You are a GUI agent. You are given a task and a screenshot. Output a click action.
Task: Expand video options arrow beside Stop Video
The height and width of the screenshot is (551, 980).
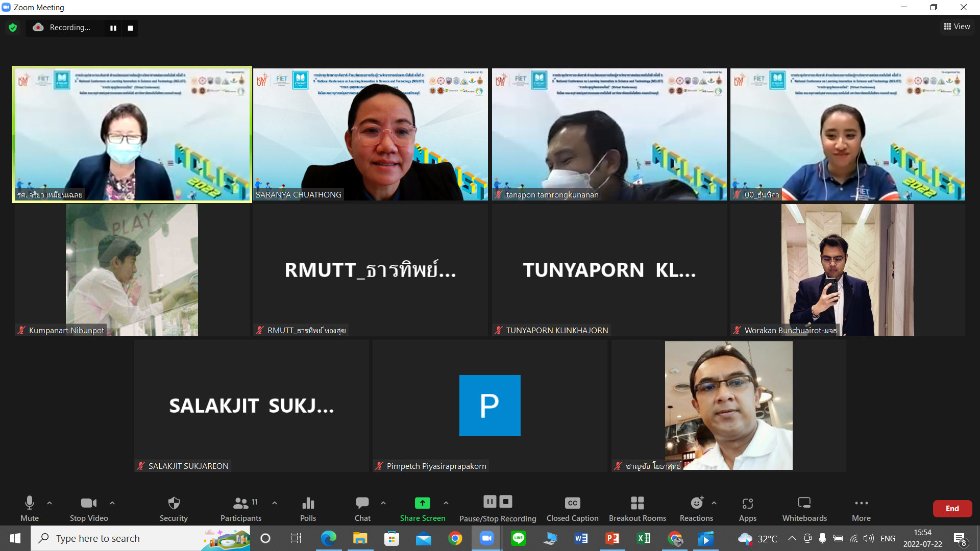(x=112, y=503)
